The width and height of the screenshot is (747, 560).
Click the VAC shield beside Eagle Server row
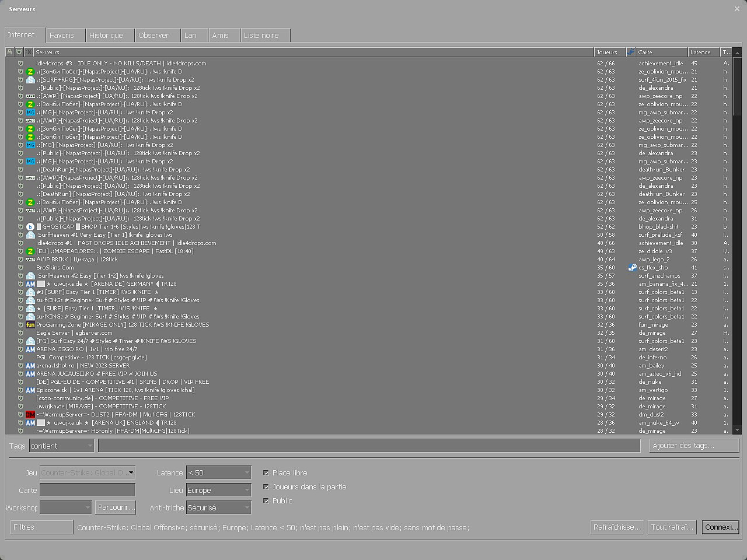pyautogui.click(x=20, y=333)
